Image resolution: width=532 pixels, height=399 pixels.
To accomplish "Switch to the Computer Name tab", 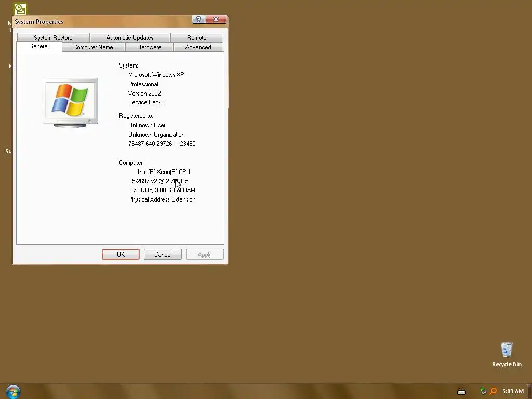I will (94, 47).
